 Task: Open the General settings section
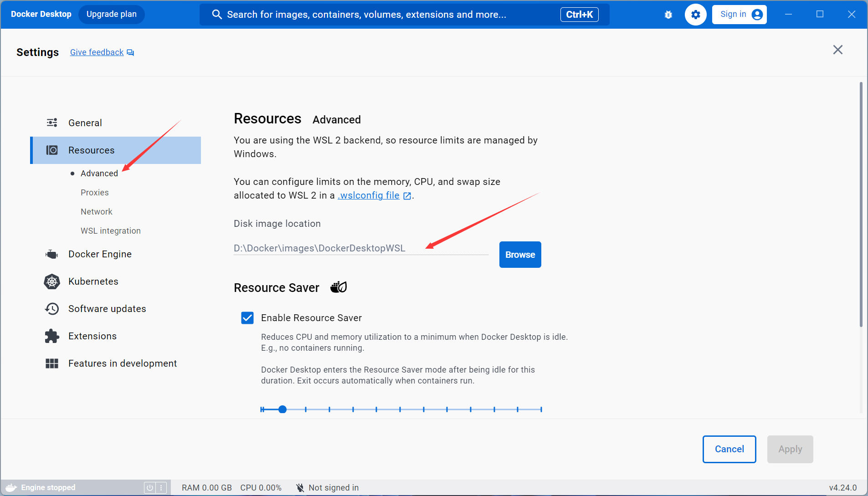coord(115,123)
